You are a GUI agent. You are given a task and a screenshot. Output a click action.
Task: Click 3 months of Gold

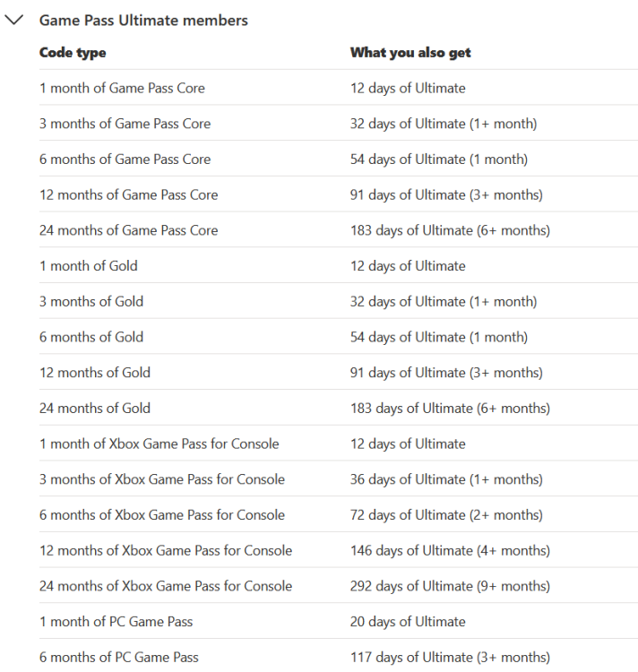pos(91,302)
